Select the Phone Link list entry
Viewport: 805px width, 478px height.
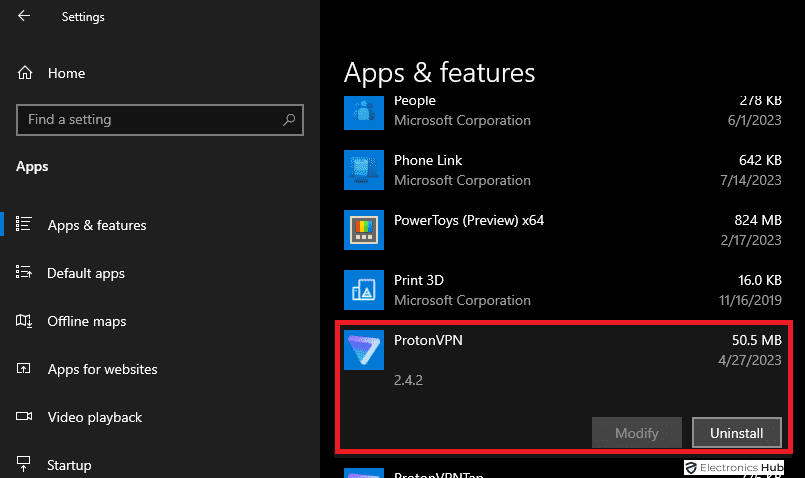[x=560, y=170]
